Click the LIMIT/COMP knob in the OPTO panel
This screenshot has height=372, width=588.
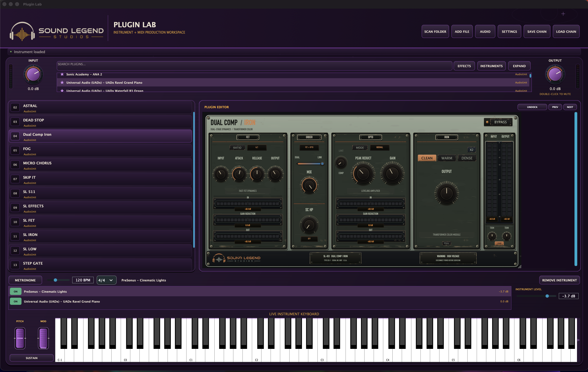pyautogui.click(x=341, y=163)
